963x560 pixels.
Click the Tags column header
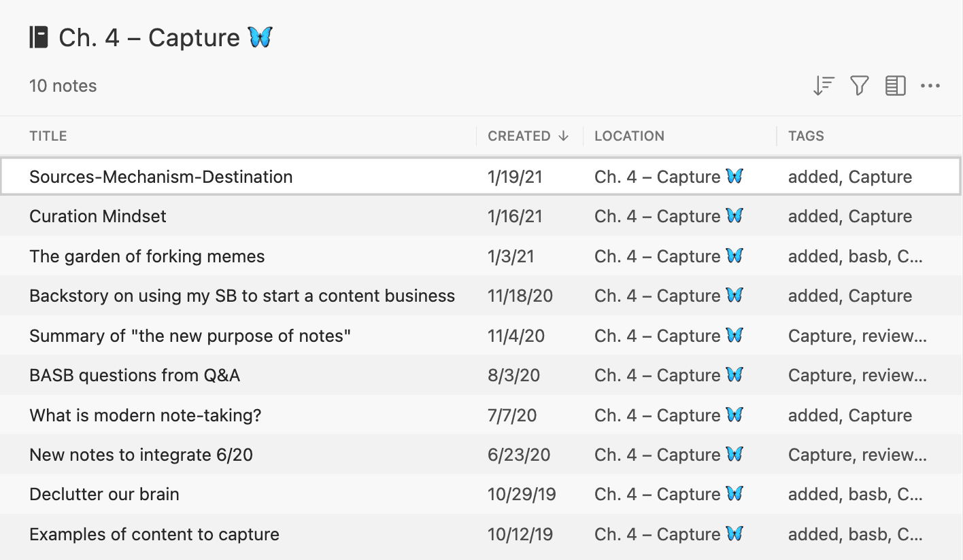(806, 136)
